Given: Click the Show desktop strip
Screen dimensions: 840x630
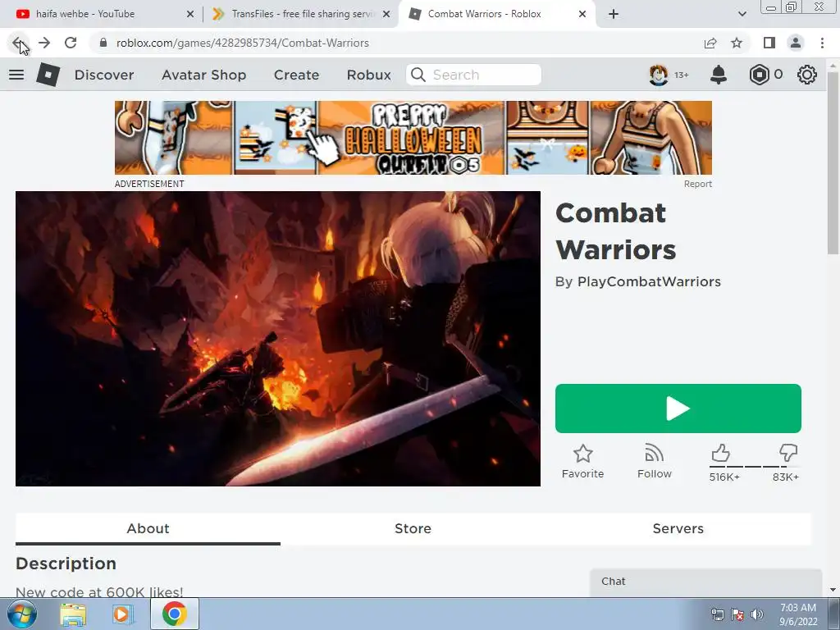Looking at the screenshot, I should [x=833, y=614].
